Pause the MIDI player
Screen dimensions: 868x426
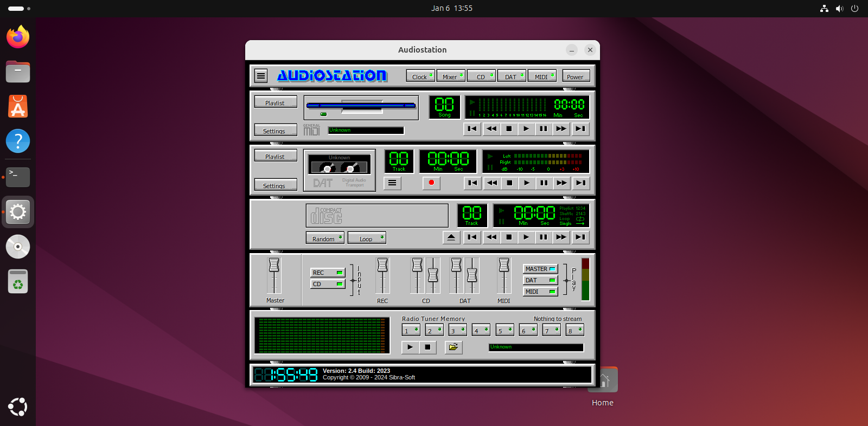coord(544,129)
